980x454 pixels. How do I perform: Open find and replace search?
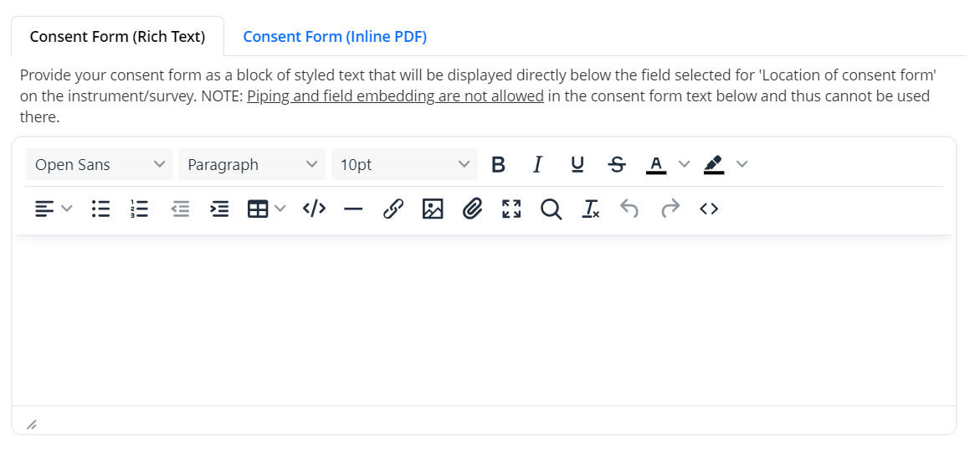551,209
